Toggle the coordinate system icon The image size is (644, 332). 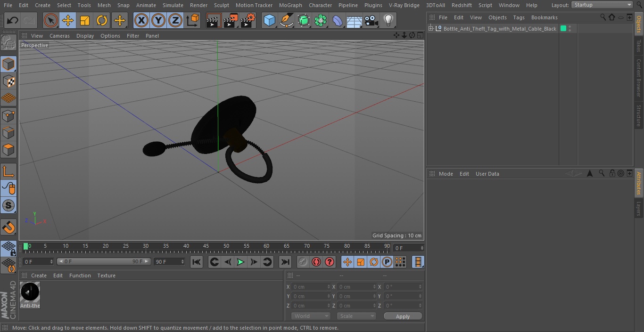[193, 20]
